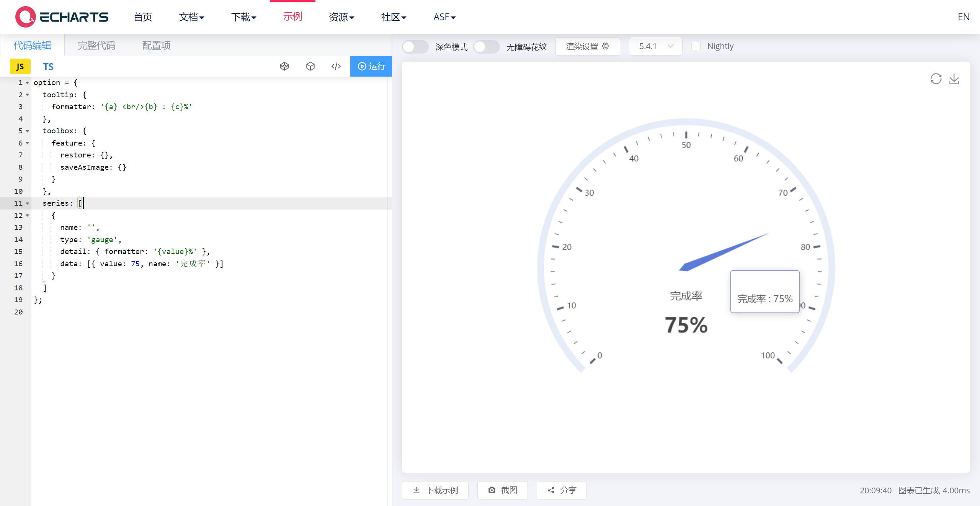Check the Nightly checkbox

tap(696, 46)
